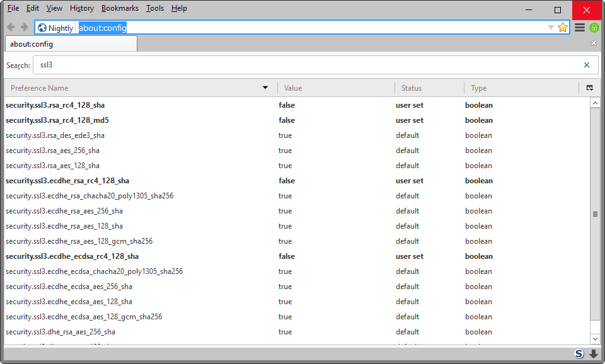Click the back navigation arrow

coord(11,27)
